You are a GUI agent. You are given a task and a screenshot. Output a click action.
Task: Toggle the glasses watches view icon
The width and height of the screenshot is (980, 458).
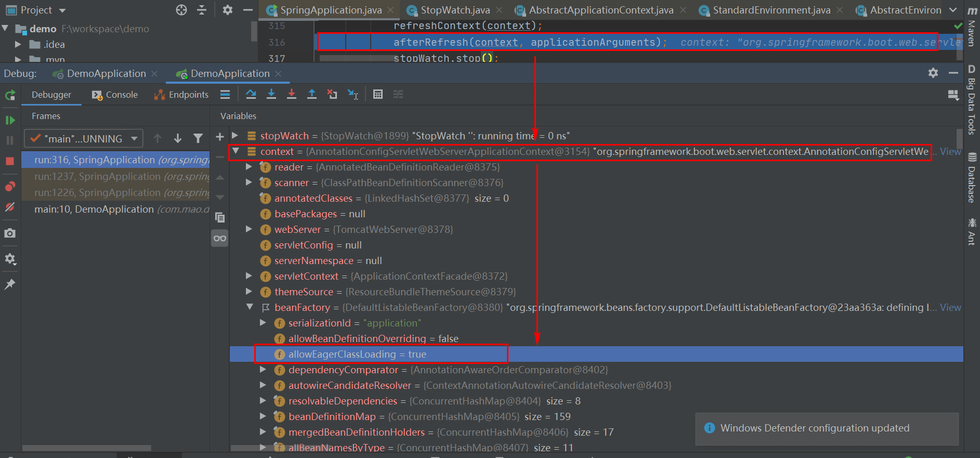[x=220, y=239]
